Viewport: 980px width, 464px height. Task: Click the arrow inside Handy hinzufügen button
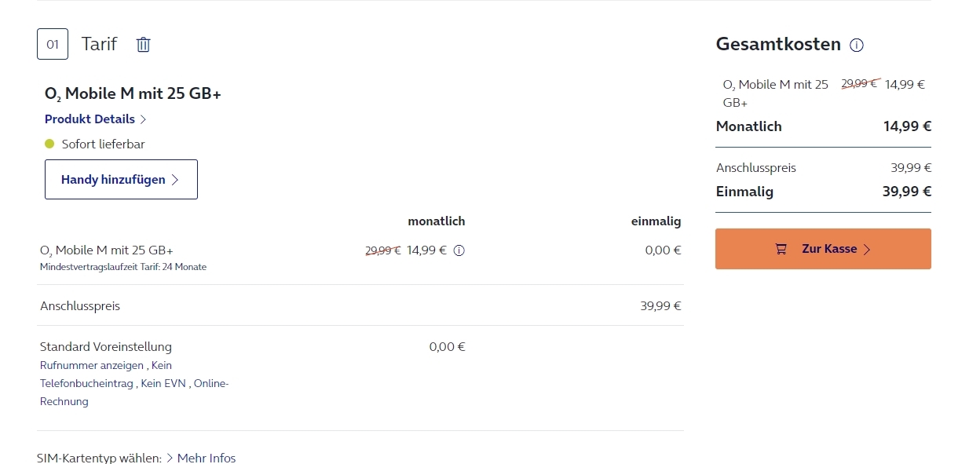(x=175, y=180)
